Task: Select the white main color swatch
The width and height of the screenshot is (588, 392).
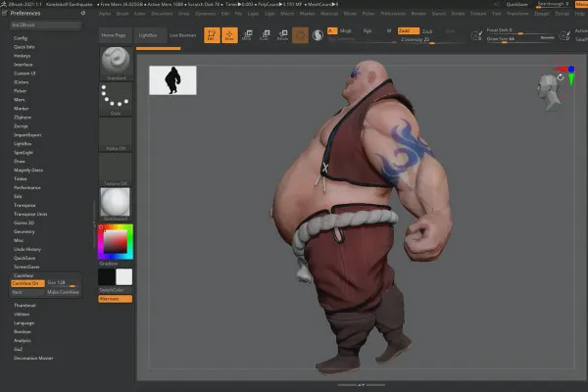Action: tap(124, 276)
